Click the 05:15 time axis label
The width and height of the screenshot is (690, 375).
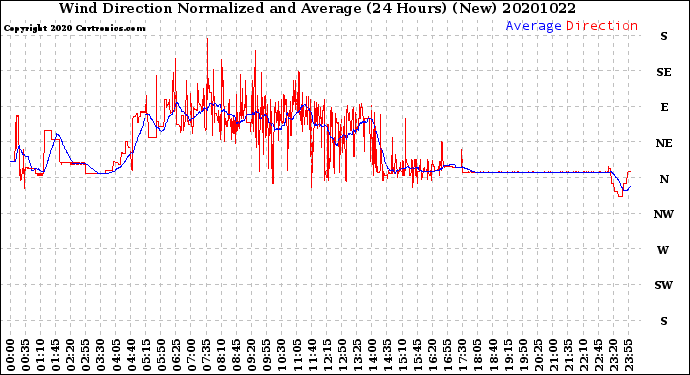(146, 355)
